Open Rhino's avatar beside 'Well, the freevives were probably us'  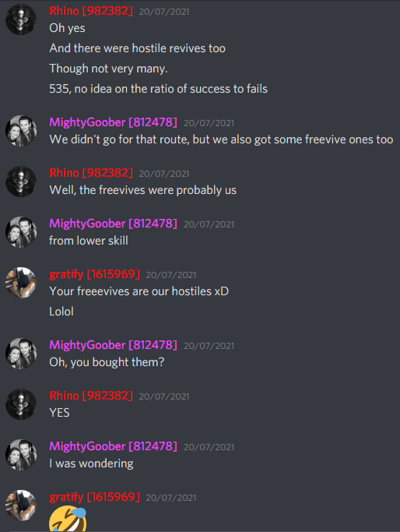[x=21, y=181]
